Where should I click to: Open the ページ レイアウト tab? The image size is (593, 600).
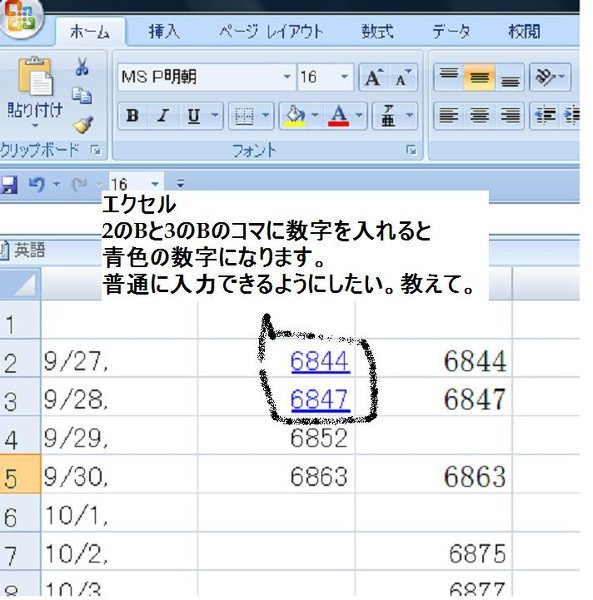(271, 32)
